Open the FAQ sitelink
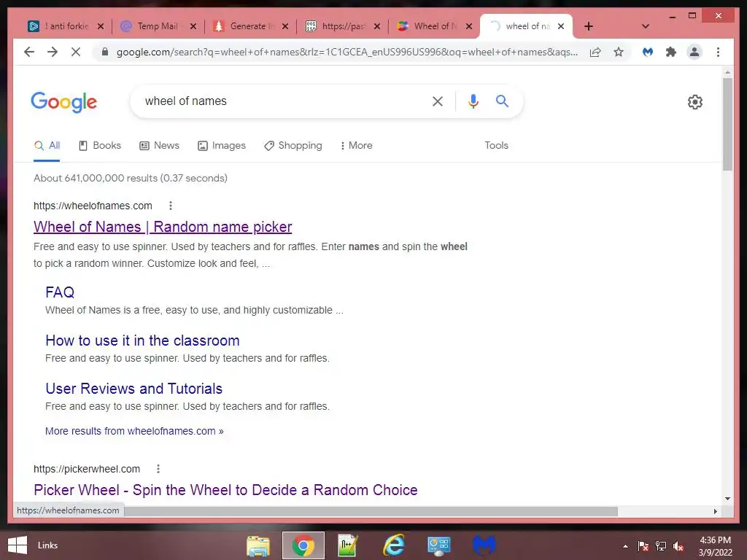Screen dimensions: 747x560 (60, 292)
